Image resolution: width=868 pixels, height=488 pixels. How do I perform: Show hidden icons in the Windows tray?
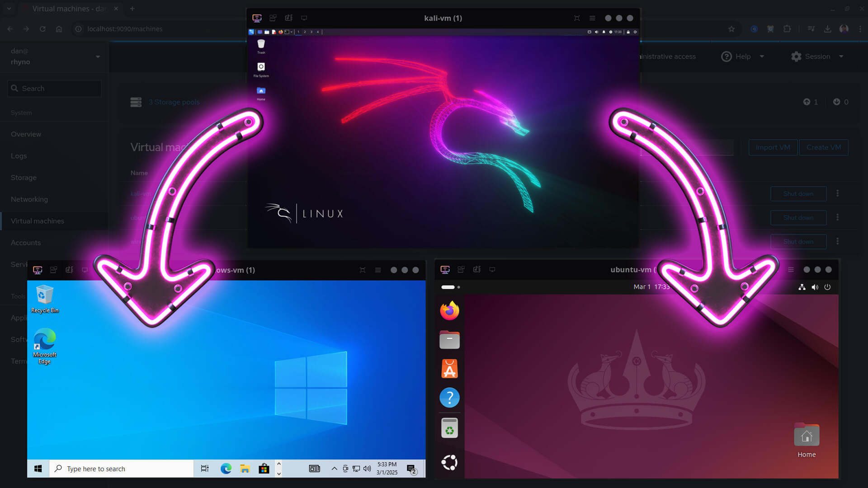(335, 469)
